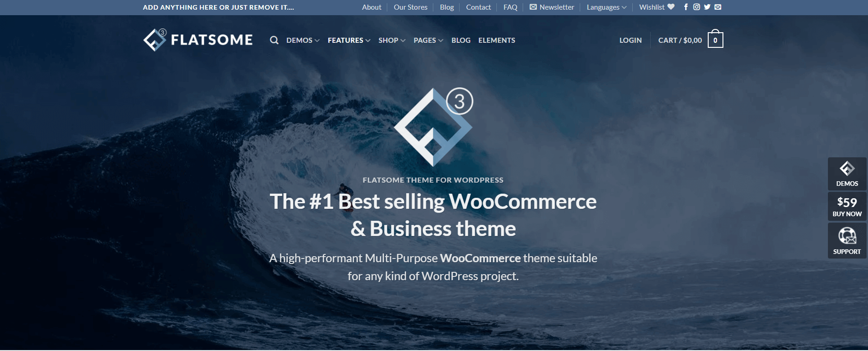Click the Newsletter envelope icon
Image resolution: width=868 pixels, height=351 pixels.
pos(533,7)
